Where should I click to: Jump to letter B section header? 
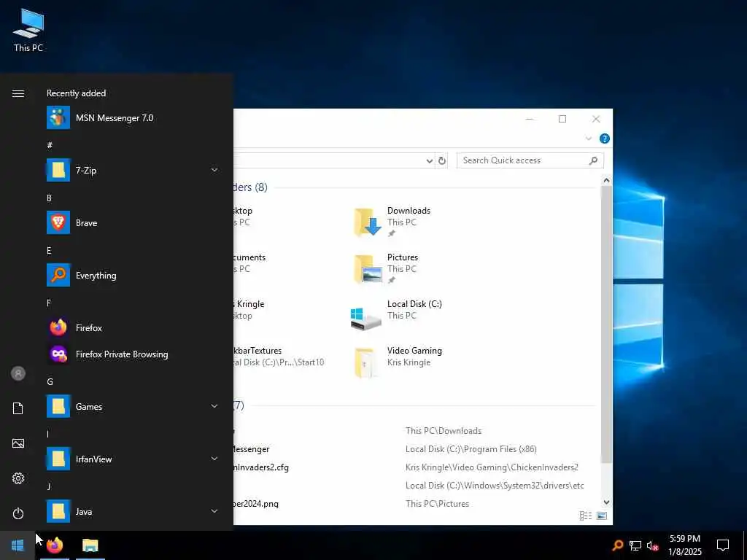[49, 198]
